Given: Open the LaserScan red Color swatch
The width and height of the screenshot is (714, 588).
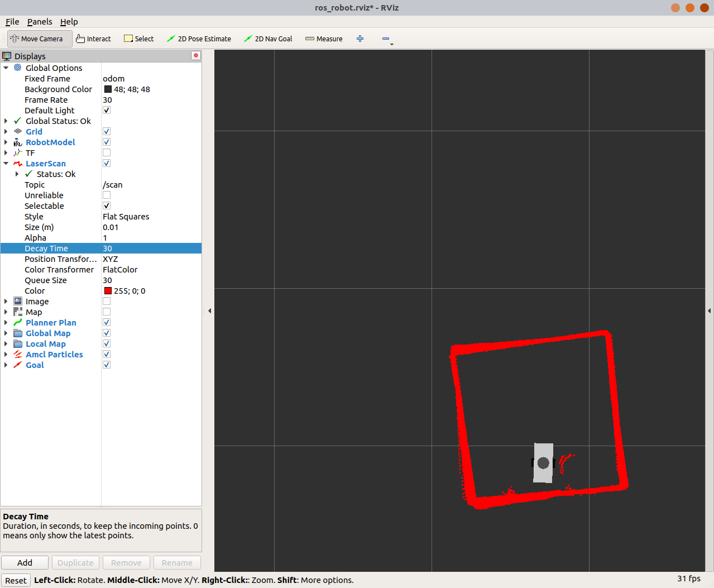Looking at the screenshot, I should click(x=108, y=290).
